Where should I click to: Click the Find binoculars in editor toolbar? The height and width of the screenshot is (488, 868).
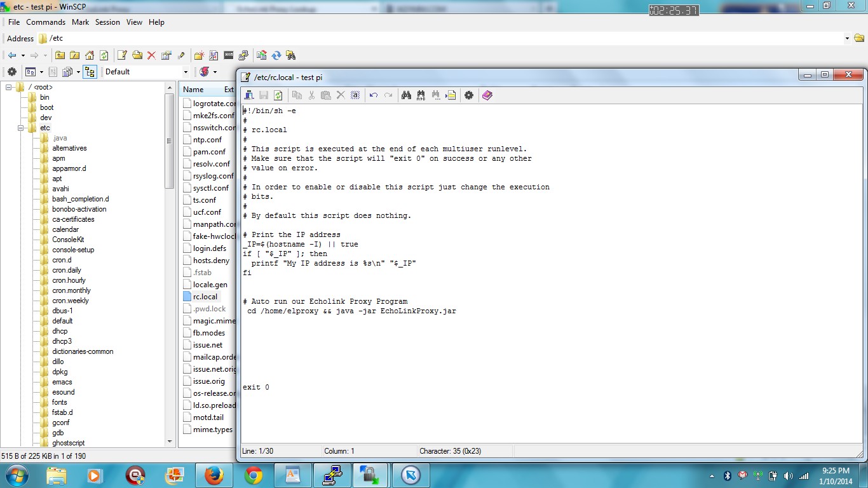pyautogui.click(x=406, y=95)
